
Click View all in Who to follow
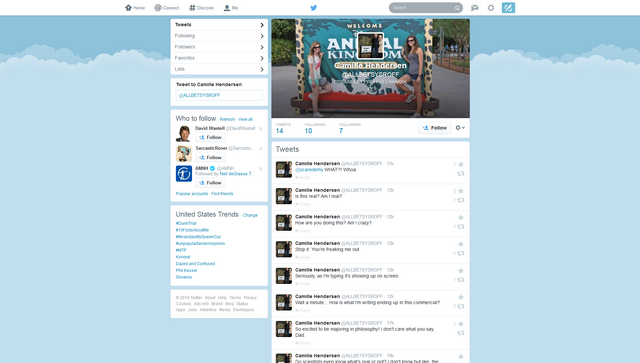[245, 119]
